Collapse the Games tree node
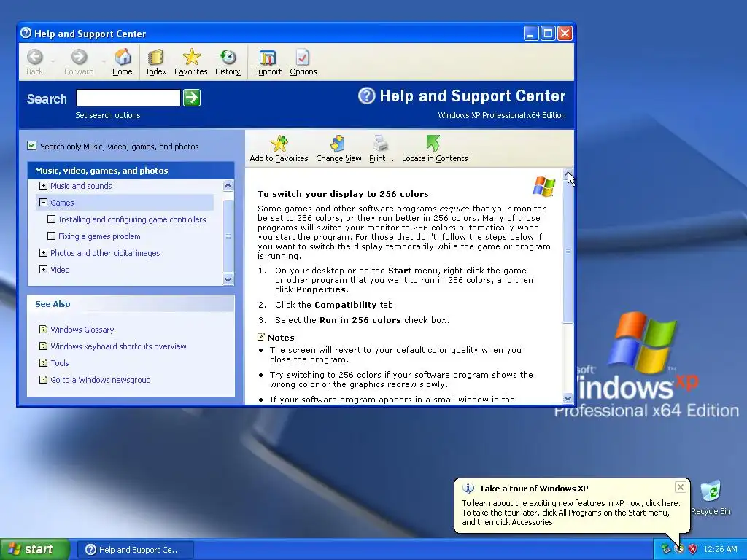The width and height of the screenshot is (747, 560). click(x=43, y=203)
